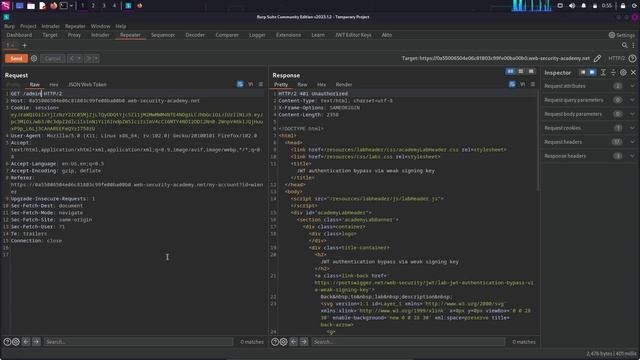Switch request view to JSON Web Token tab
This screenshot has height=360, width=640.
click(x=87, y=84)
